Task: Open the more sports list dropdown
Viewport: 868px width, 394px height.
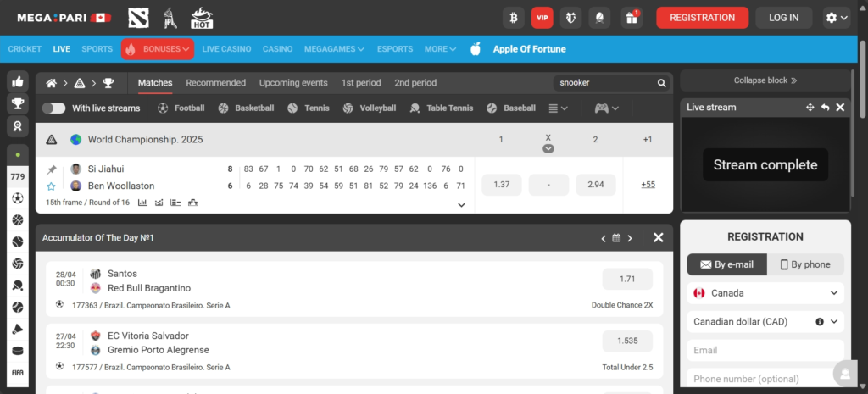Action: pos(558,108)
